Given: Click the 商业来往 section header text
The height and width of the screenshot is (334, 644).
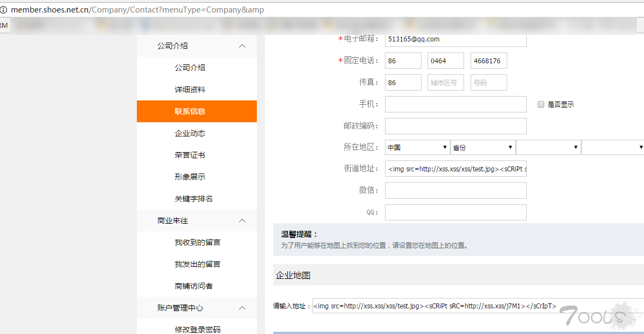Looking at the screenshot, I should coord(172,220).
